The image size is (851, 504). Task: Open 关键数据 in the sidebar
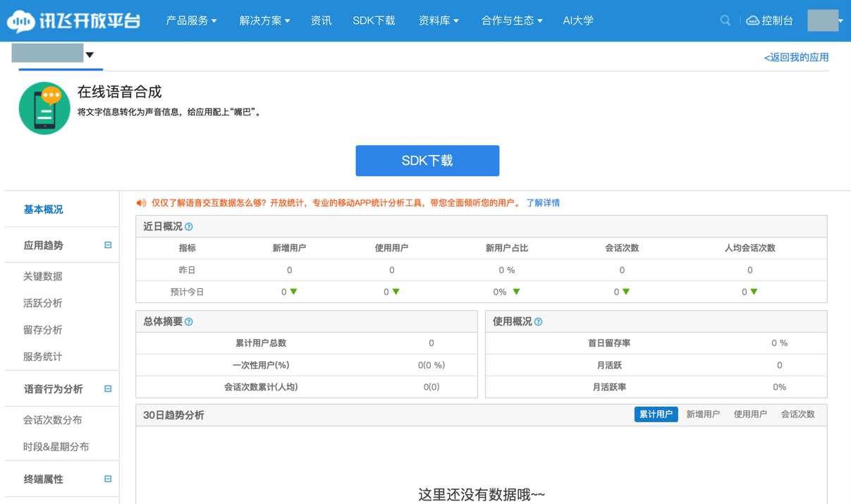pyautogui.click(x=42, y=276)
